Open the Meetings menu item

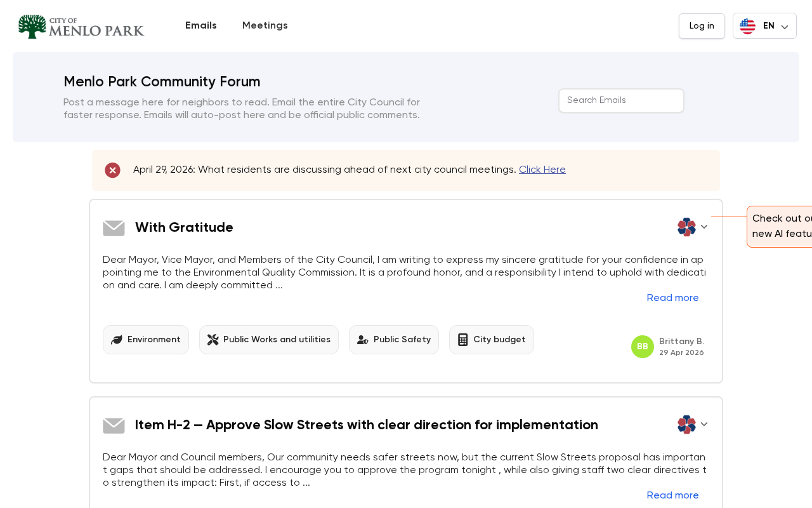point(265,26)
